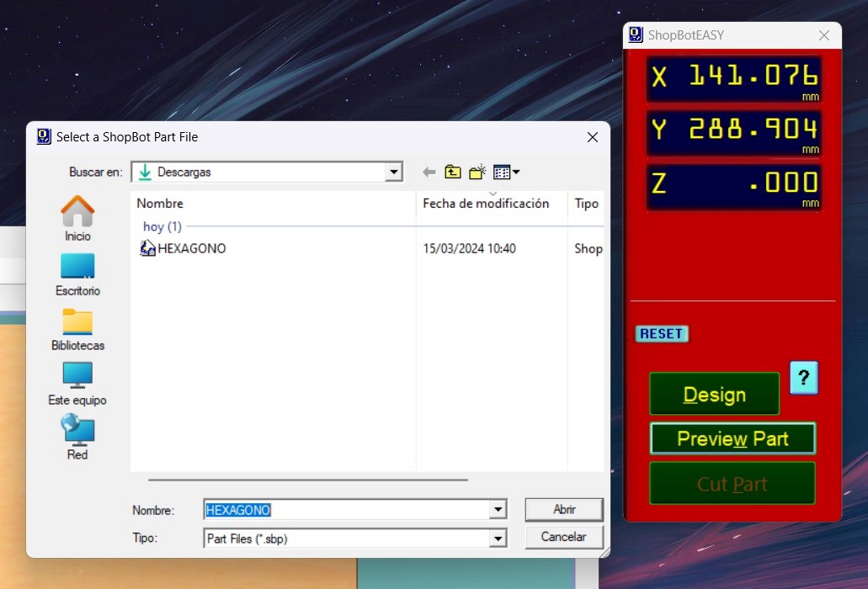Click the Cut Part button

click(732, 484)
